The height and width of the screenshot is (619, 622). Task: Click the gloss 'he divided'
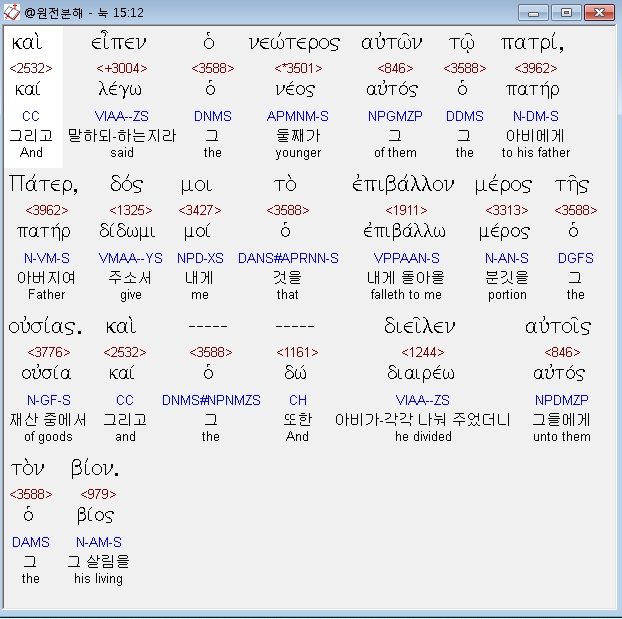(423, 436)
